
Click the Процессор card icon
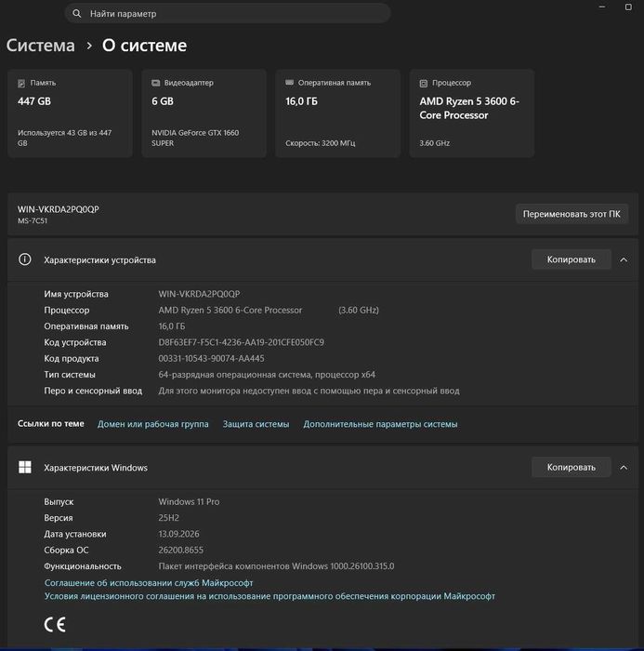423,83
